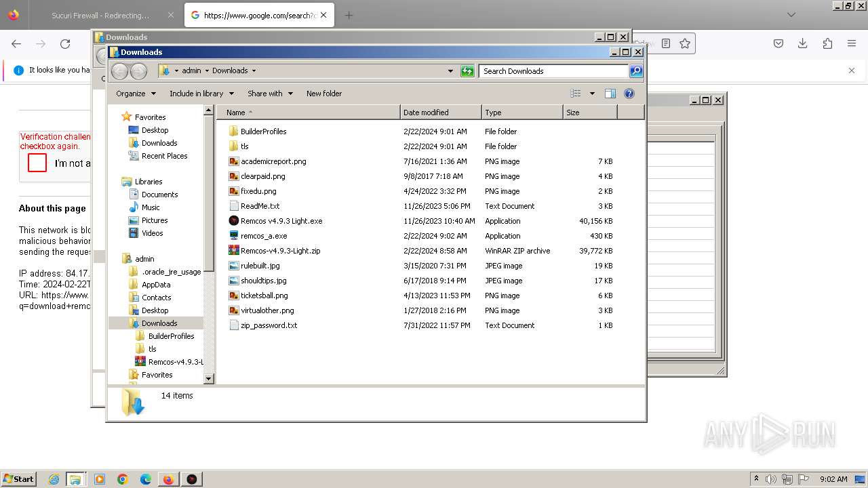The image size is (868, 488).
Task: Select ticketsball.png file
Action: point(258,296)
